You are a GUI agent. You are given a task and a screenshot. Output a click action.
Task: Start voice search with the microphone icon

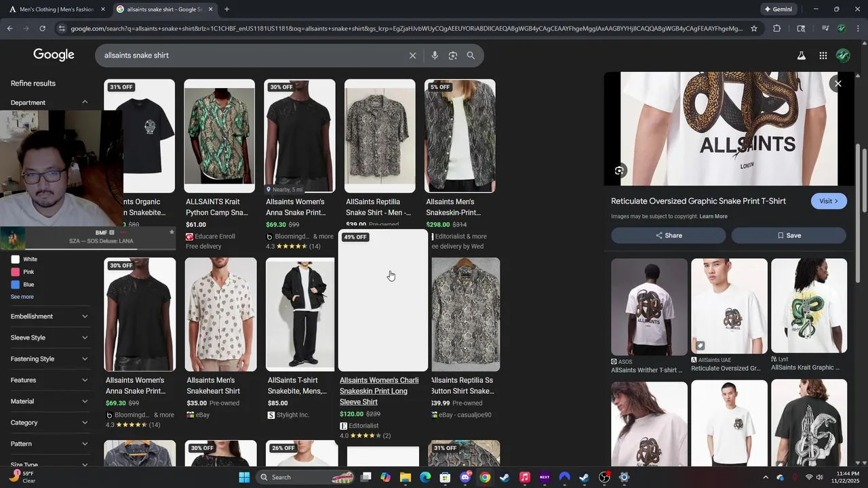click(x=435, y=56)
